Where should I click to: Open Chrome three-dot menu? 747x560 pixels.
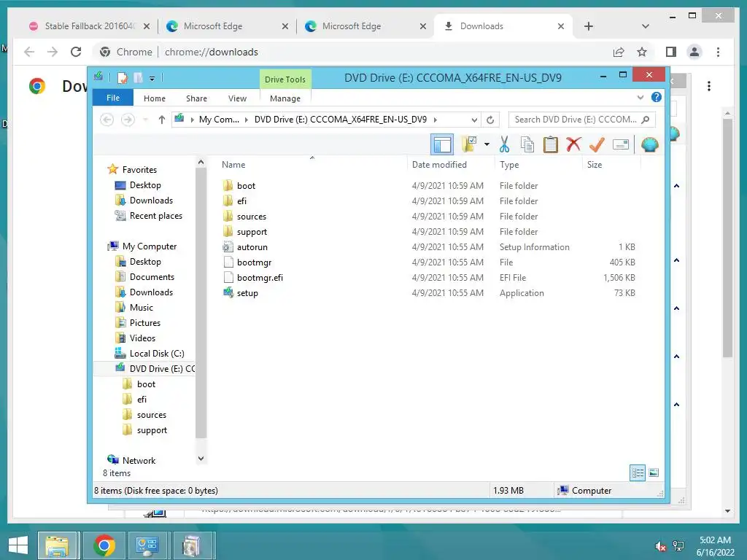718,52
